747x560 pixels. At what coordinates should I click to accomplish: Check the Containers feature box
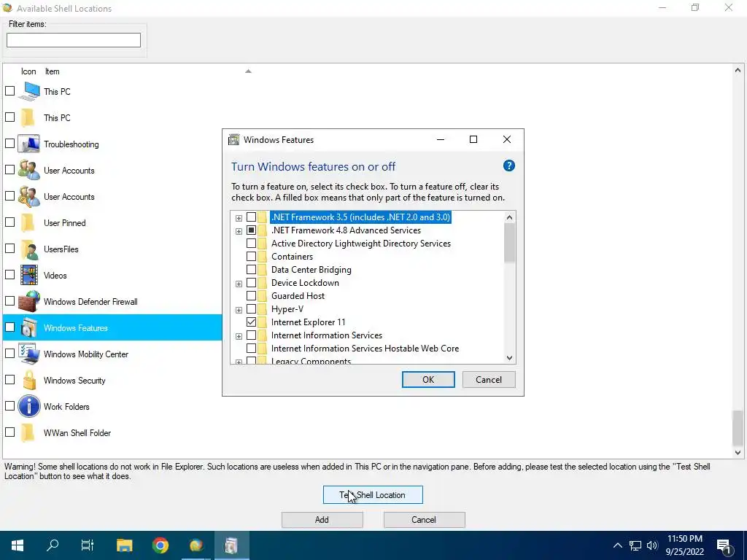pyautogui.click(x=251, y=256)
